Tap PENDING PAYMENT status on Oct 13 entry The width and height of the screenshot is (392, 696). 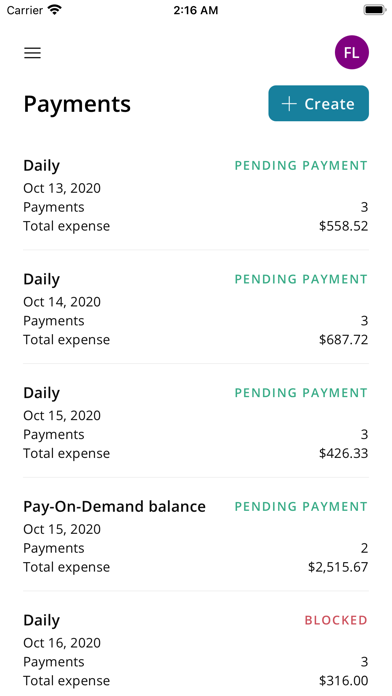[x=301, y=166]
